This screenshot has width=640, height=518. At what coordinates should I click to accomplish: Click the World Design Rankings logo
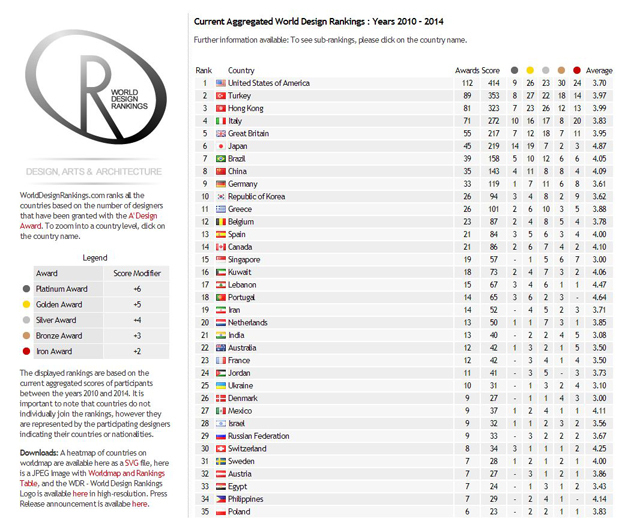pyautogui.click(x=95, y=87)
